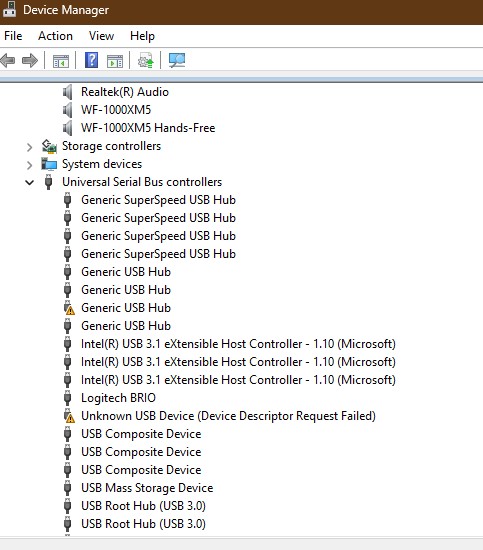Select the WF-1000XM5 audio device

coord(116,110)
